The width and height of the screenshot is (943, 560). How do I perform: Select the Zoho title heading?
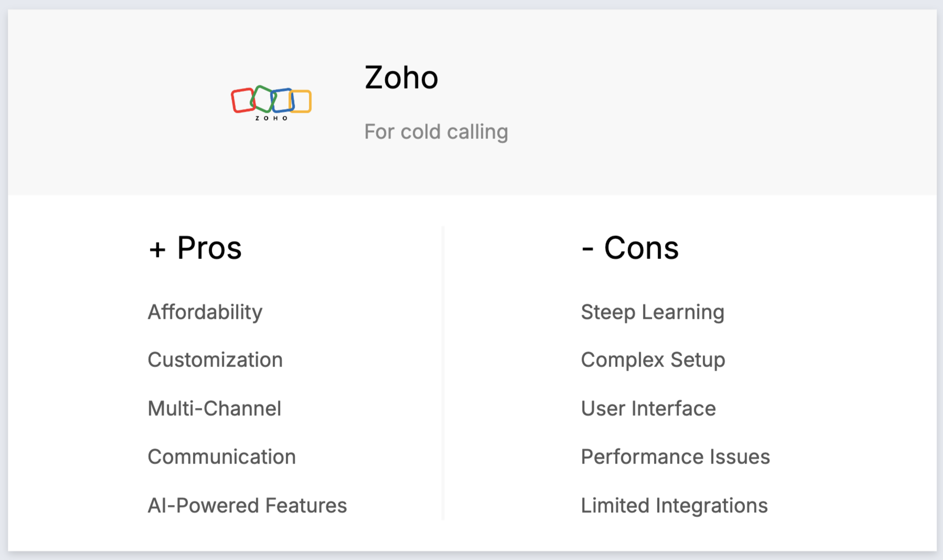point(401,78)
